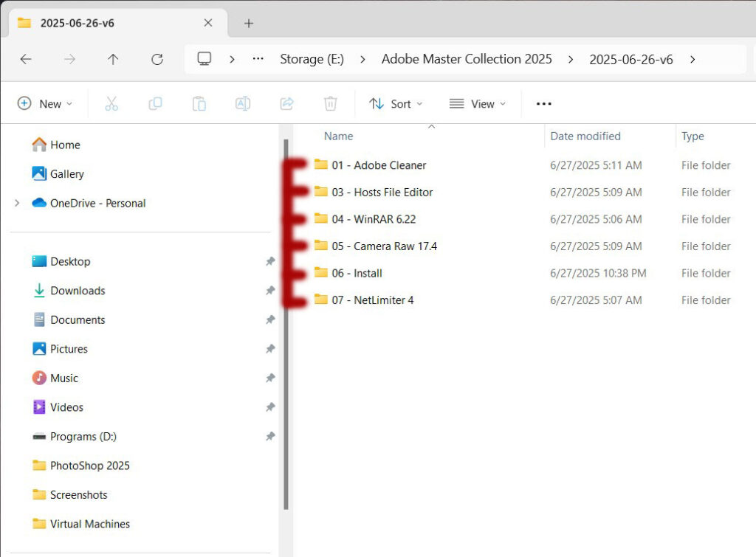Open Pictures quick access folder
Image resolution: width=756 pixels, height=557 pixels.
(60, 349)
